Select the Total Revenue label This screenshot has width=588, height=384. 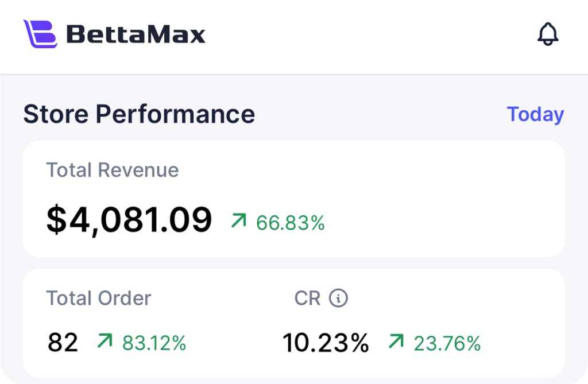point(113,170)
